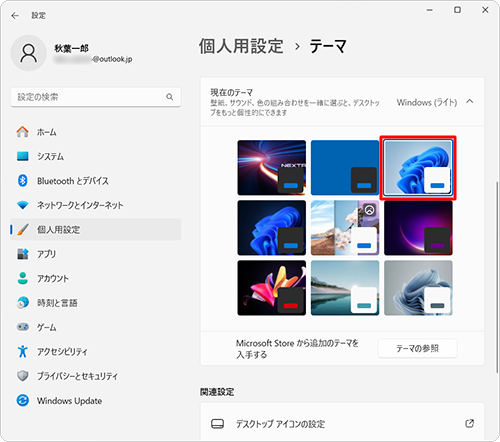The height and width of the screenshot is (442, 500).
Task: Select the Windows light bloom theme thumbnail
Action: pos(418,168)
